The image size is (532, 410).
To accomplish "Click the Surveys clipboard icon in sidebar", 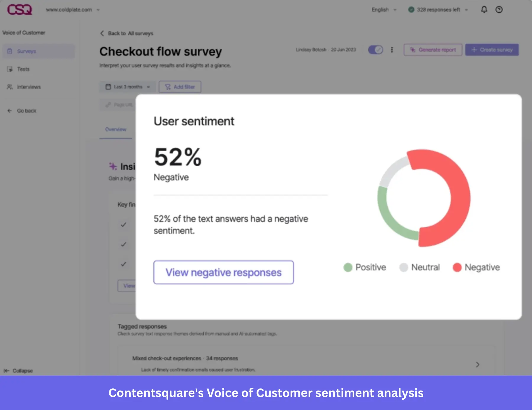I will pyautogui.click(x=10, y=51).
